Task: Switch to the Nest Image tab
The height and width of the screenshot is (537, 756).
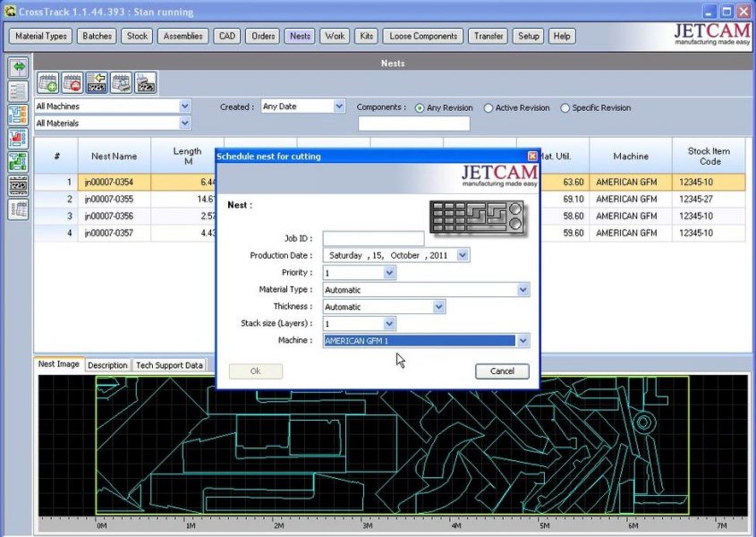Action: click(x=58, y=364)
